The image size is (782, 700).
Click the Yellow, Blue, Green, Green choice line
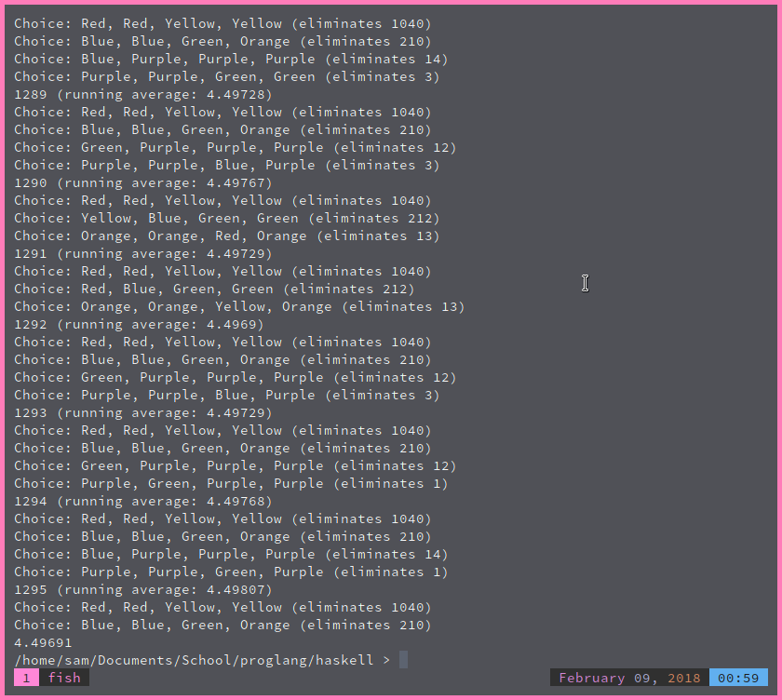pos(227,219)
